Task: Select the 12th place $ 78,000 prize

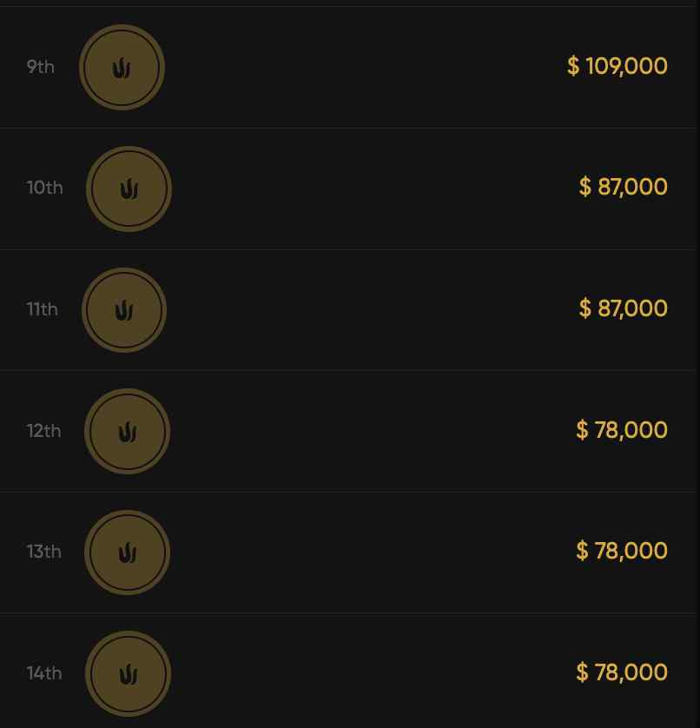Action: click(621, 430)
